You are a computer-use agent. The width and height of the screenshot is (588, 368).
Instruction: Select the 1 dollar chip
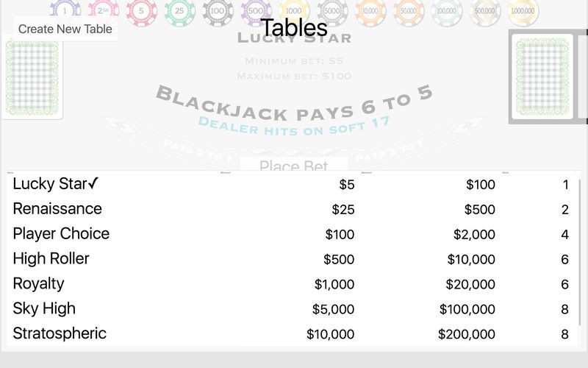65,10
